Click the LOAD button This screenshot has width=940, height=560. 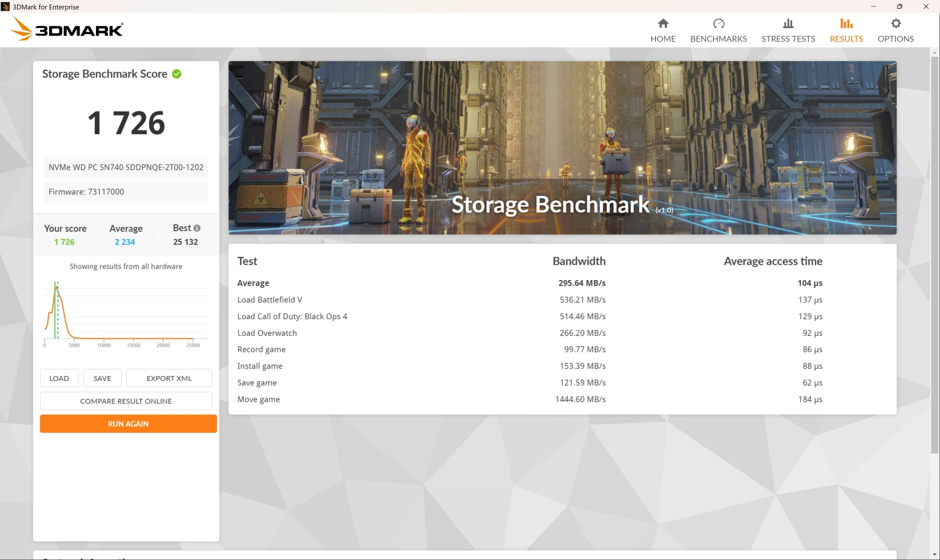pos(59,378)
